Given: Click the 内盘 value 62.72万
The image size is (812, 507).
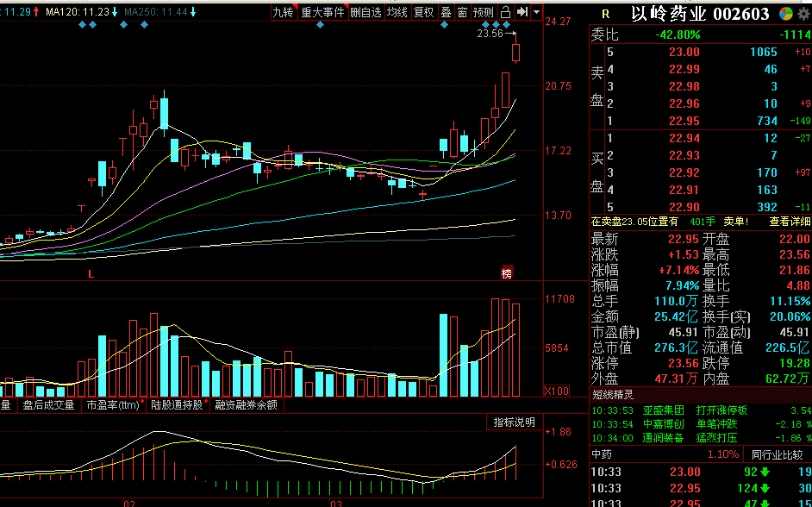Looking at the screenshot, I should coord(787,379).
